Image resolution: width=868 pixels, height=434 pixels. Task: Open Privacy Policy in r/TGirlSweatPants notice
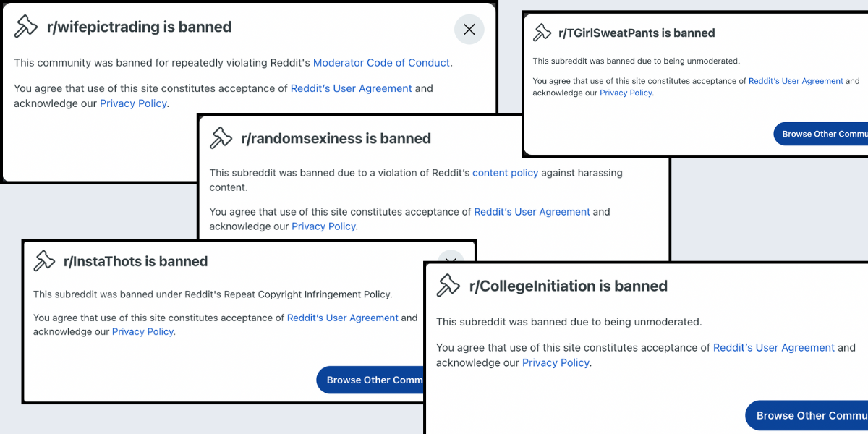tap(626, 93)
